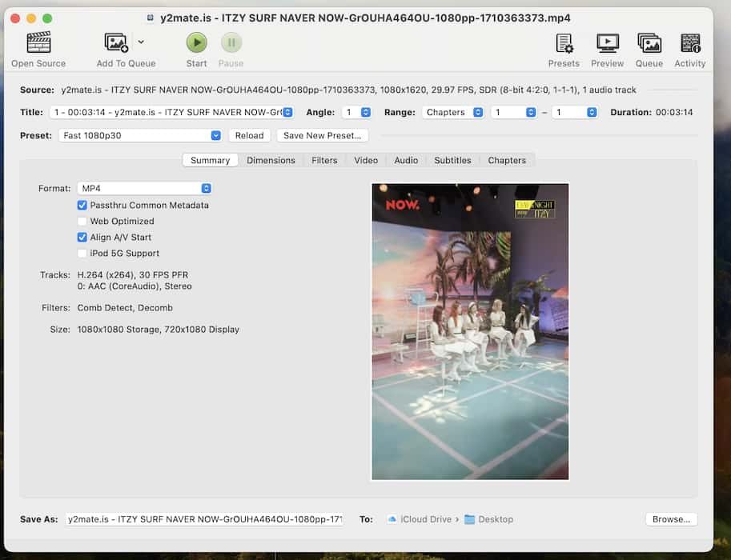
Task: Click the Save As filename field
Action: pyautogui.click(x=205, y=519)
